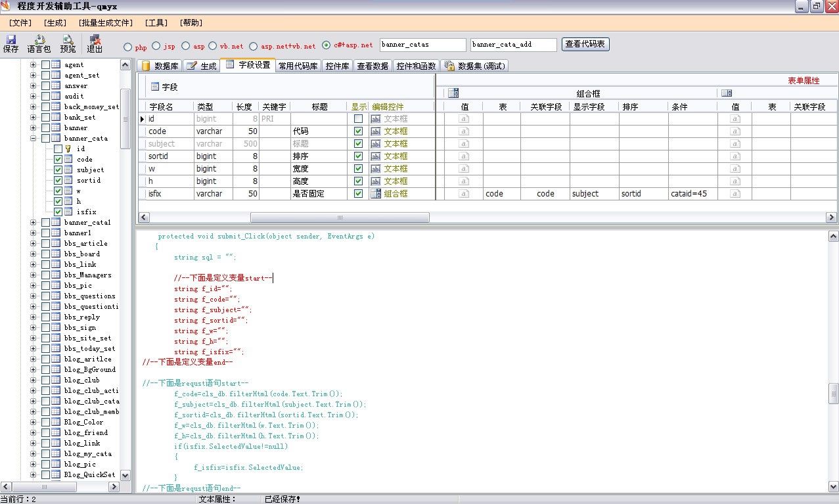
Task: Disable the 显示 checkbox in the isfix row
Action: (358, 194)
